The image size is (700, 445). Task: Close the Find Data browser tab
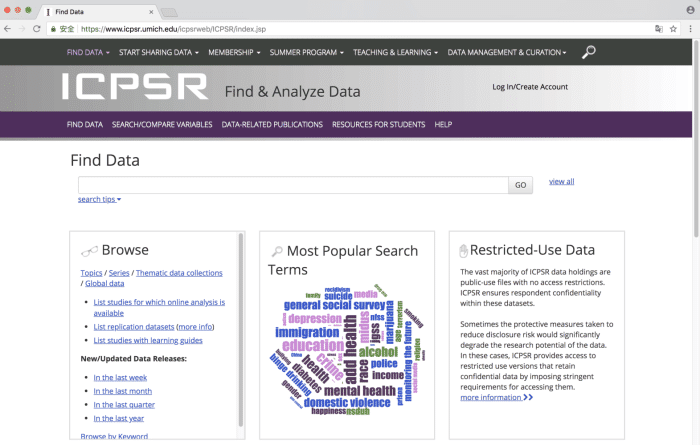(151, 12)
